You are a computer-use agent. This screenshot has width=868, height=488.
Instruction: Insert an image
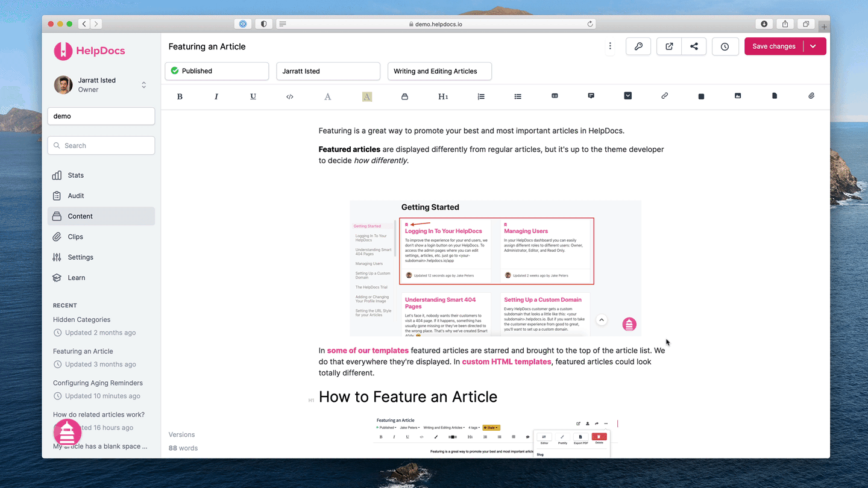[x=738, y=96]
